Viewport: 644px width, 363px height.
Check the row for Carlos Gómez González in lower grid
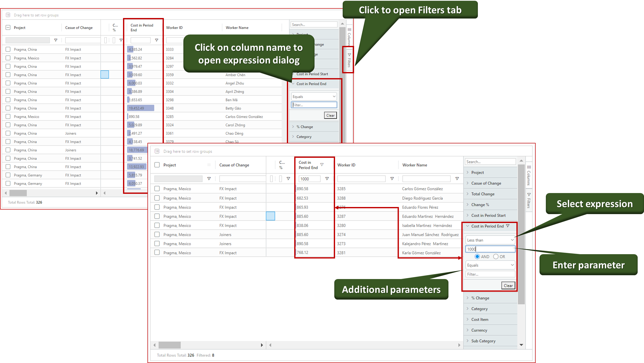157,188
